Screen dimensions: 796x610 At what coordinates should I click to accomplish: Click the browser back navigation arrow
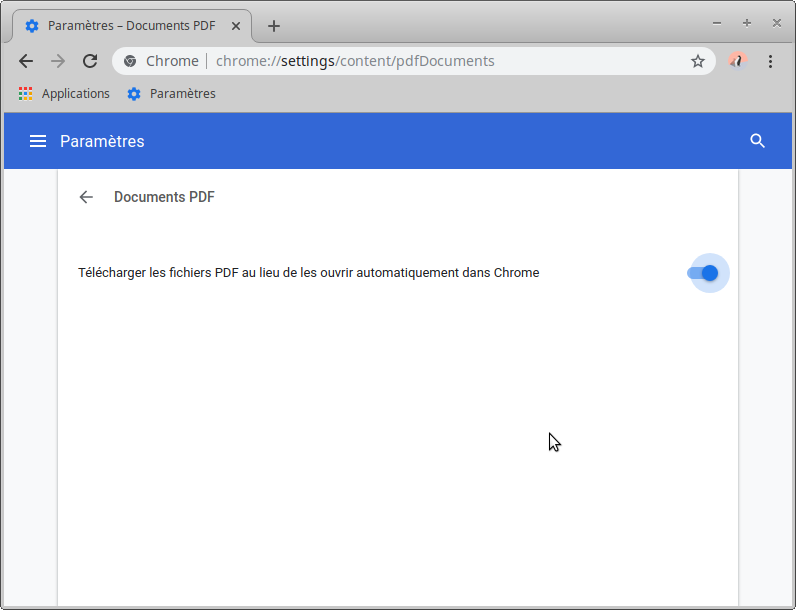click(26, 61)
